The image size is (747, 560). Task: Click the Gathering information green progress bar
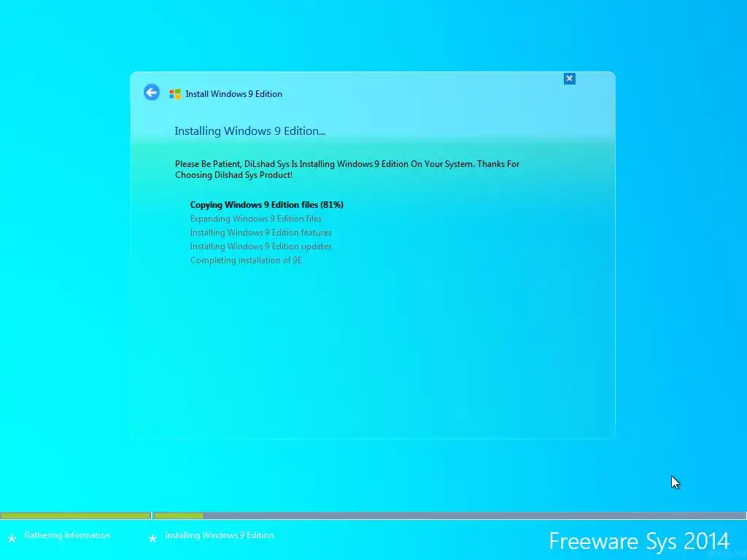coord(75,516)
